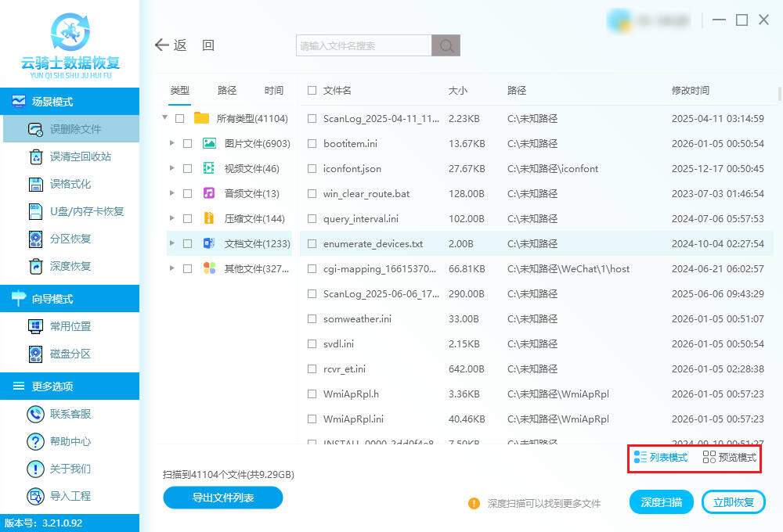Choose the 误格式化 disk icon
783x532 pixels.
click(36, 184)
